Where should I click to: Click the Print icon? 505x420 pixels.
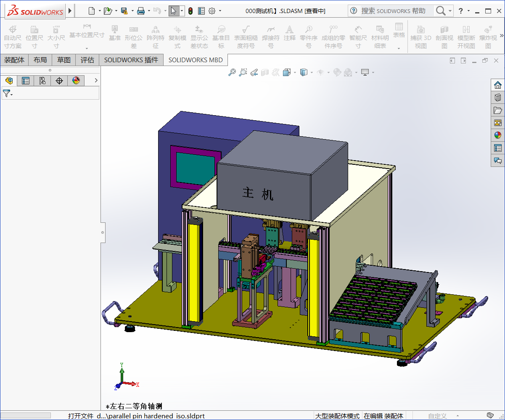(141, 11)
